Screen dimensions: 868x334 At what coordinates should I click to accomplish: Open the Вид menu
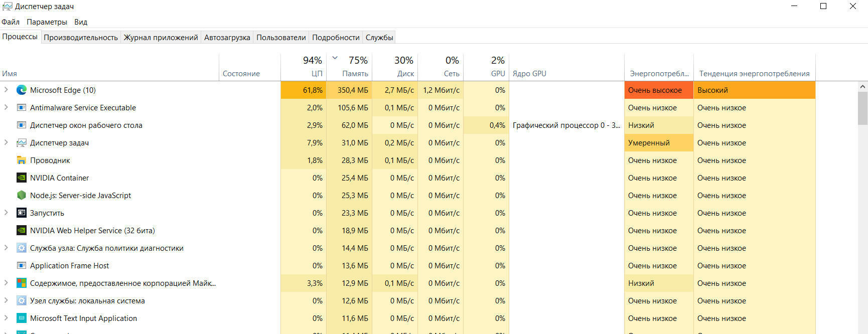81,22
